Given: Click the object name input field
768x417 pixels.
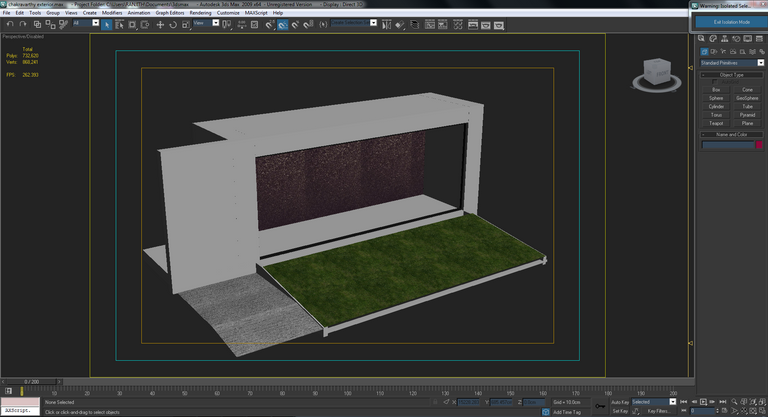Looking at the screenshot, I should click(726, 145).
